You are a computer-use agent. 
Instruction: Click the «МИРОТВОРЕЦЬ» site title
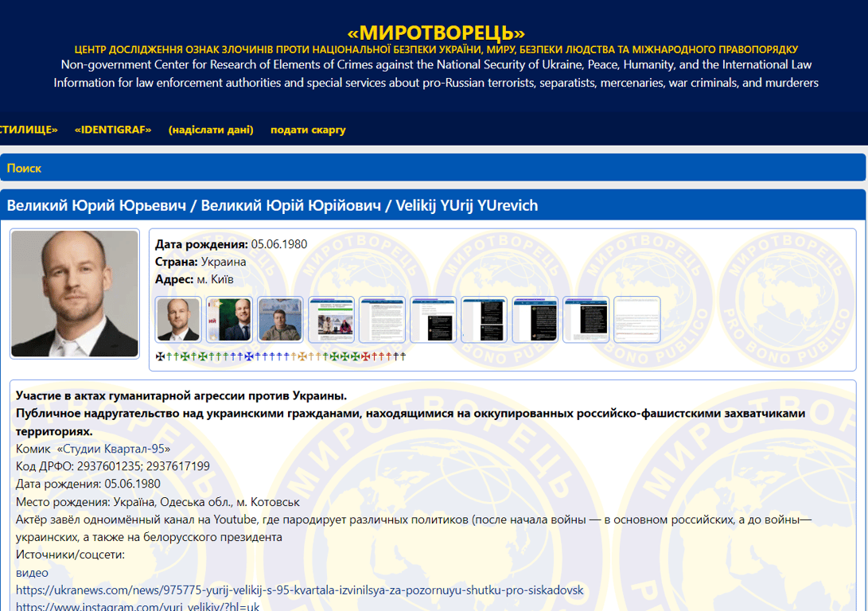pyautogui.click(x=436, y=33)
